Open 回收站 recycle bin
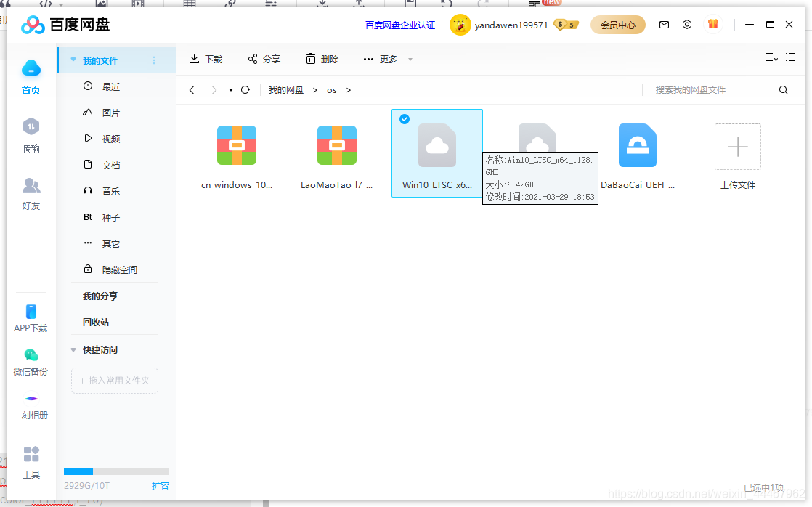Image resolution: width=812 pixels, height=507 pixels. pos(96,322)
